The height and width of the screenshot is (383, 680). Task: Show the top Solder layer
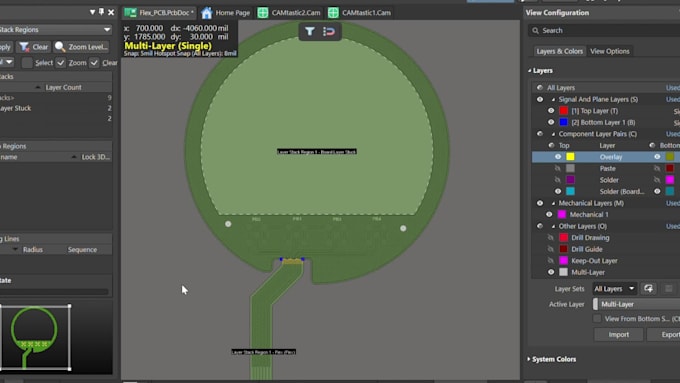point(558,180)
